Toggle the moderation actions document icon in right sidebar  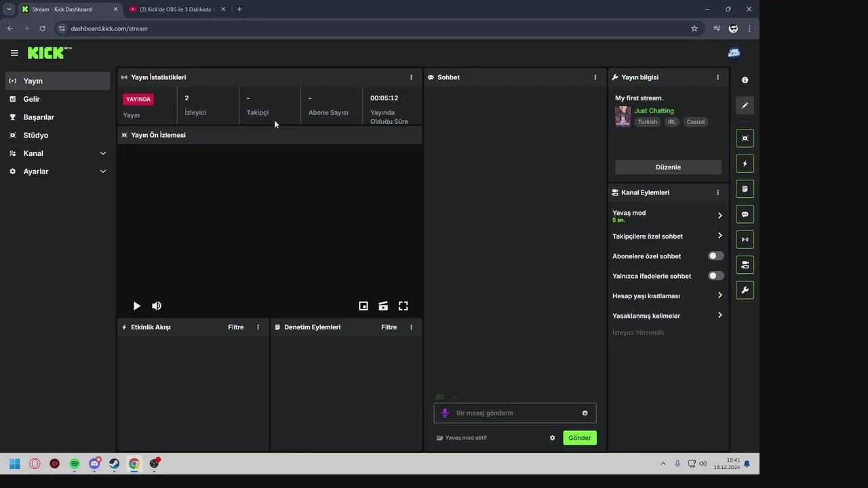tap(745, 189)
